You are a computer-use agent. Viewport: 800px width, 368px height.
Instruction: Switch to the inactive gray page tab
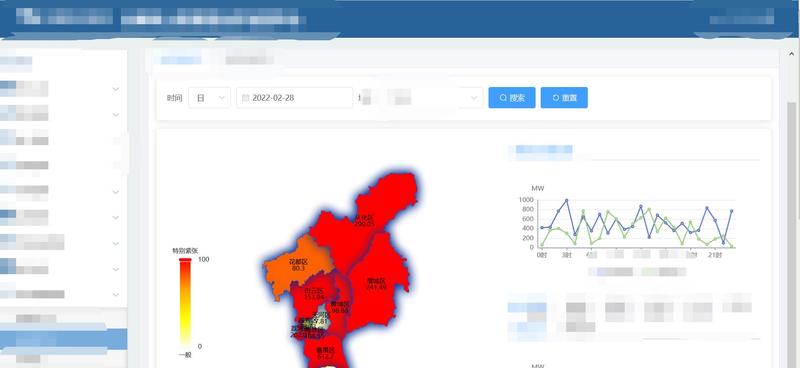[249, 60]
